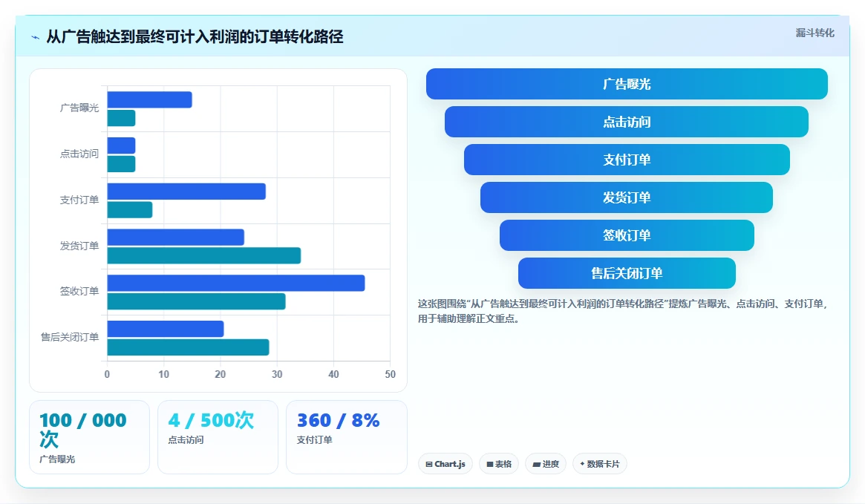Viewport: 865px width, 504px height.
Task: Click the x-axis value 50
Action: (x=390, y=374)
